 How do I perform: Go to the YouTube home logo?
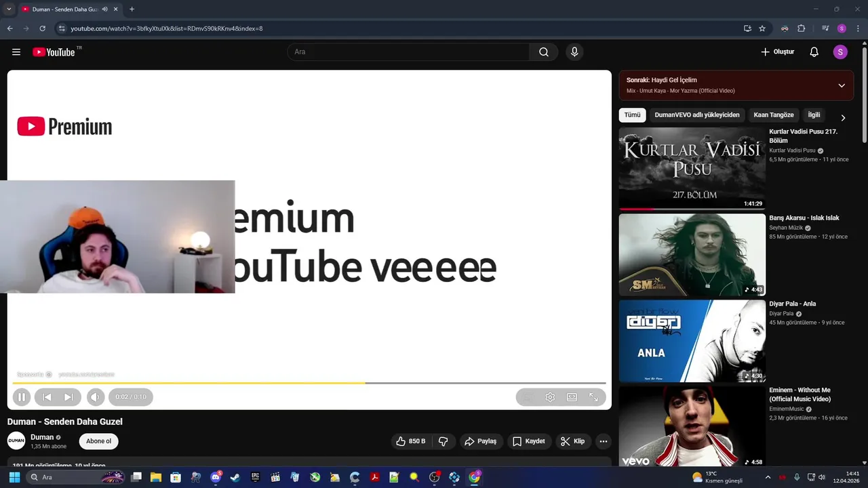54,52
